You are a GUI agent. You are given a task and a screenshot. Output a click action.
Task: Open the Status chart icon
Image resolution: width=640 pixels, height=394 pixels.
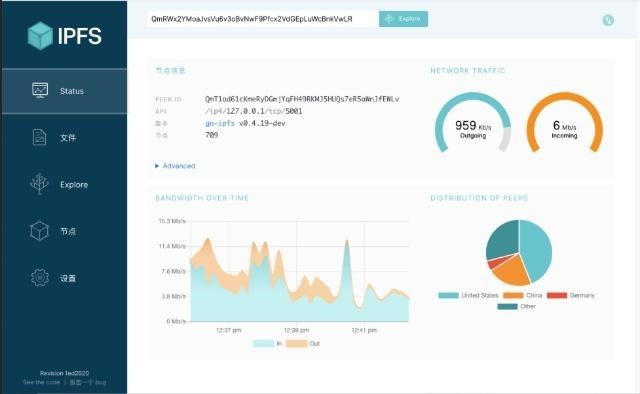[40, 90]
